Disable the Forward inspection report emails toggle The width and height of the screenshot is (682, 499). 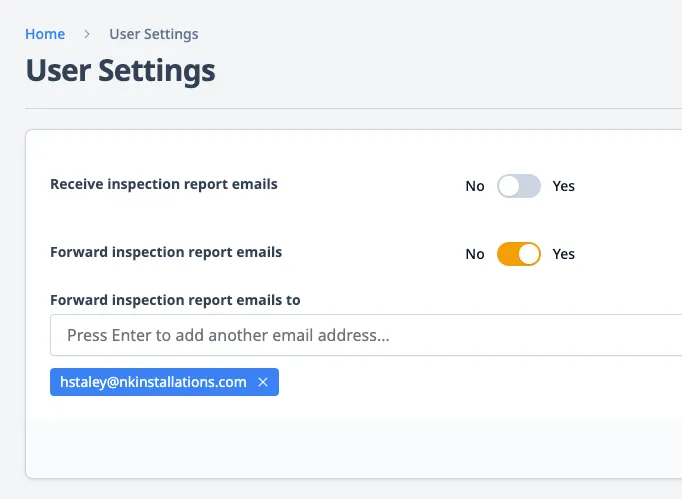[519, 254]
